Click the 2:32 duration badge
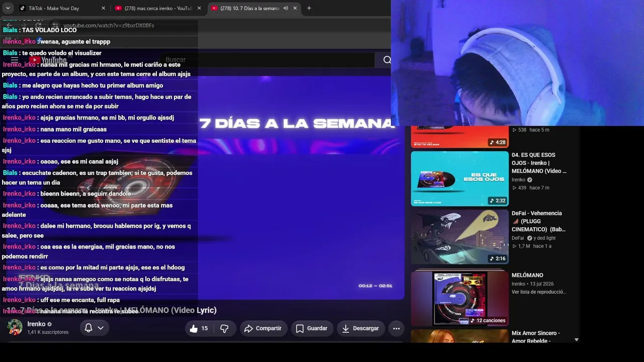The height and width of the screenshot is (362, 644). [497, 201]
